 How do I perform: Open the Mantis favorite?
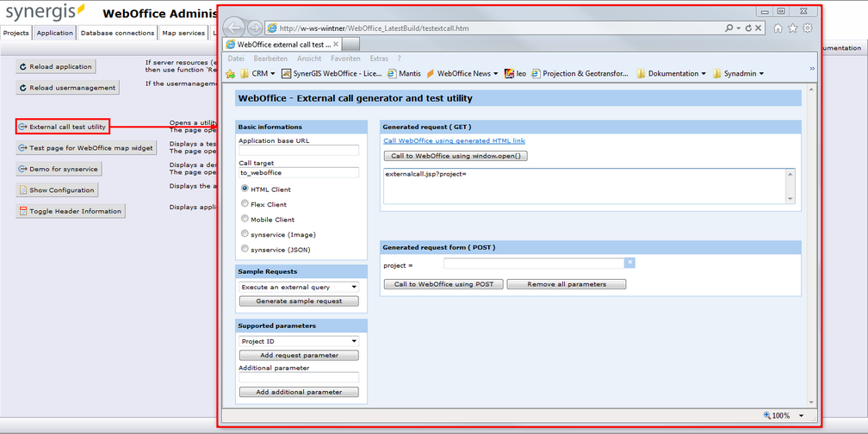(404, 74)
